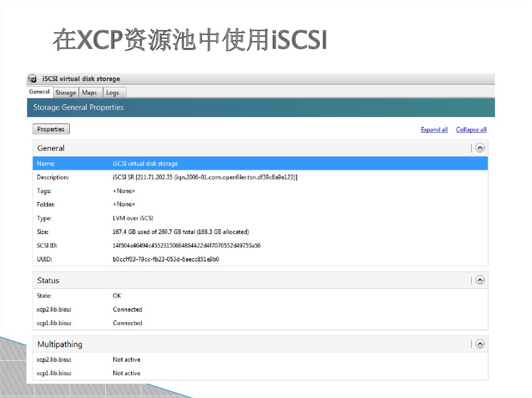Screen dimensions: 532x398
Task: Select the highlighted Name row
Action: coord(260,163)
